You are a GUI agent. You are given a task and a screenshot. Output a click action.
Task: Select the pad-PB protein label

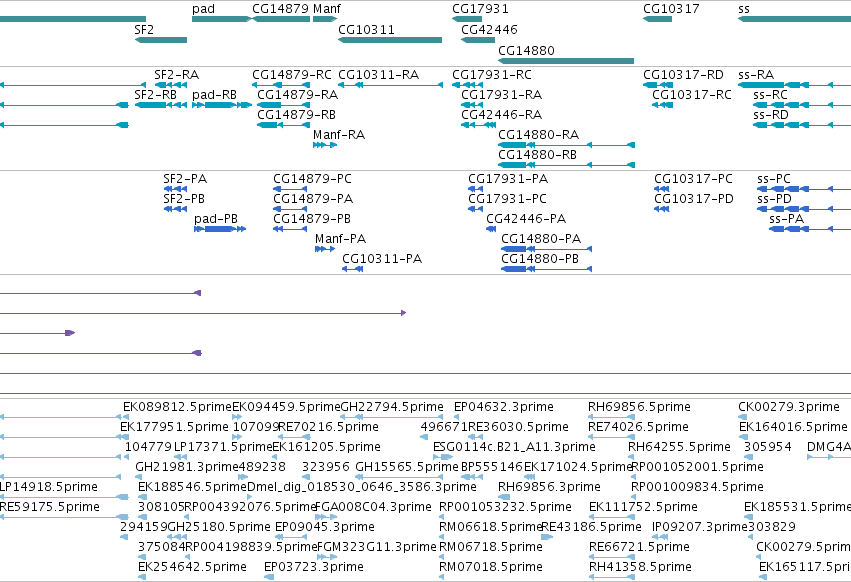[x=216, y=219]
